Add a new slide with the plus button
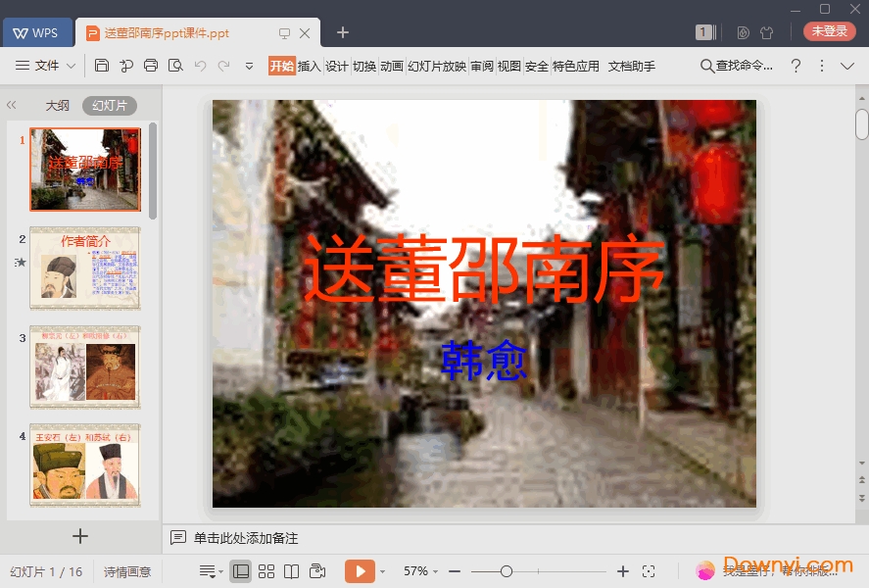 80,536
